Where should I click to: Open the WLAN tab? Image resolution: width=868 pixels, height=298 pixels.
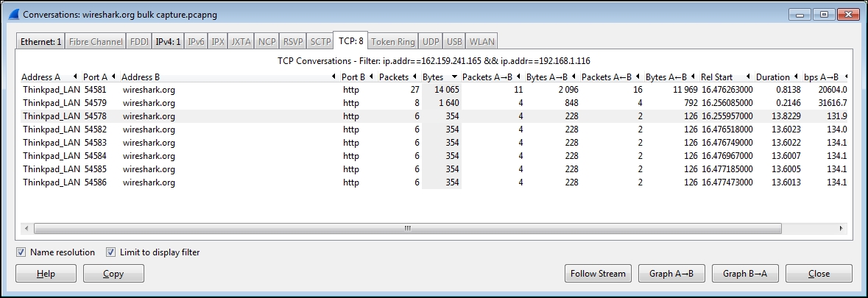coord(481,41)
